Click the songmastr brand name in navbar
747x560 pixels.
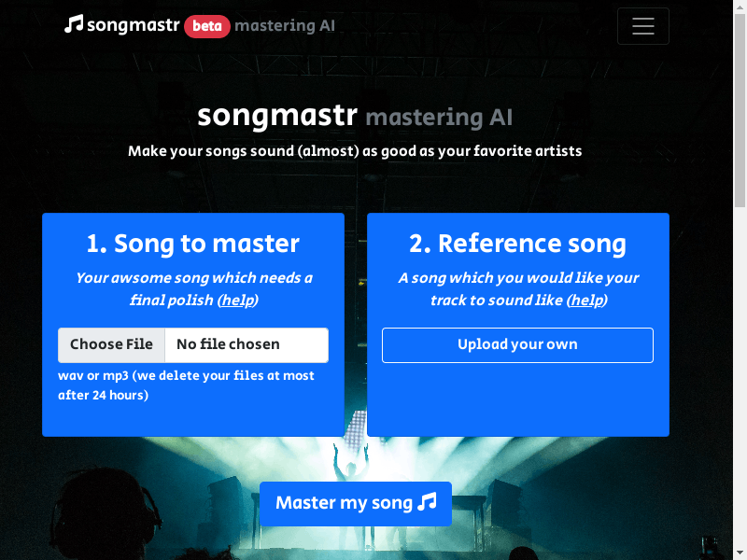click(134, 25)
